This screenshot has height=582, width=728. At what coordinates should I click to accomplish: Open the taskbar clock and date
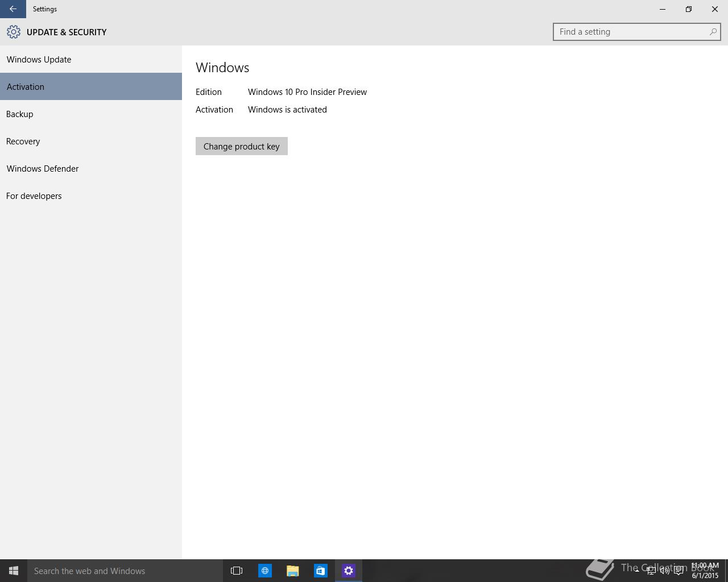(x=705, y=571)
